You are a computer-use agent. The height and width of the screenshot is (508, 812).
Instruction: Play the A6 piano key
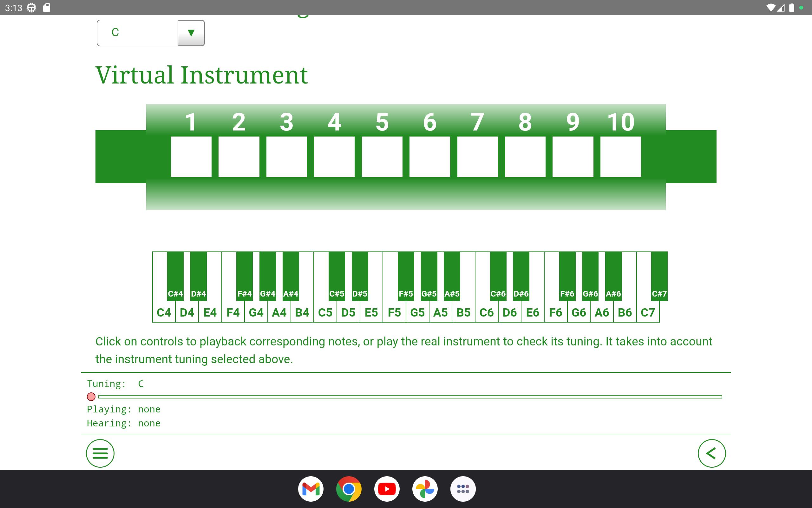(x=602, y=312)
